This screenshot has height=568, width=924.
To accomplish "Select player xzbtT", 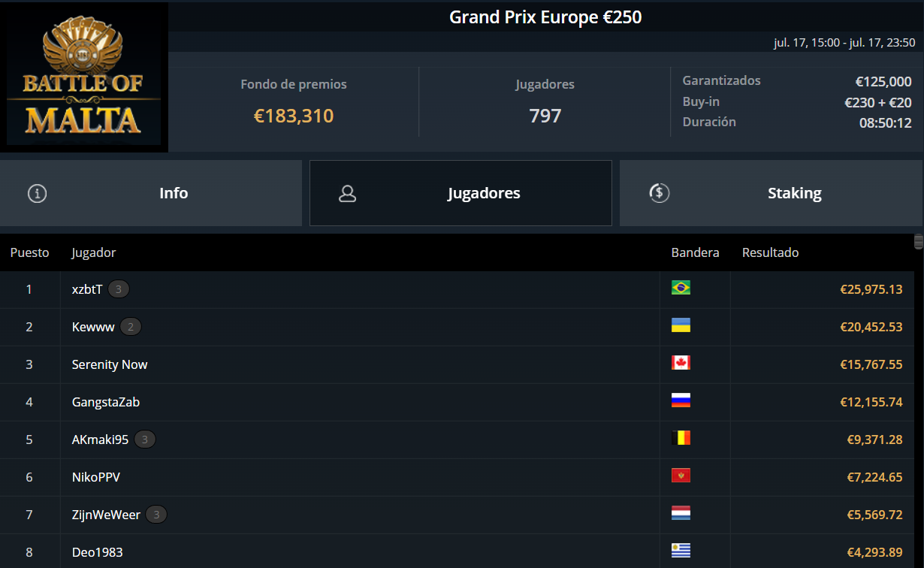I will tap(87, 289).
